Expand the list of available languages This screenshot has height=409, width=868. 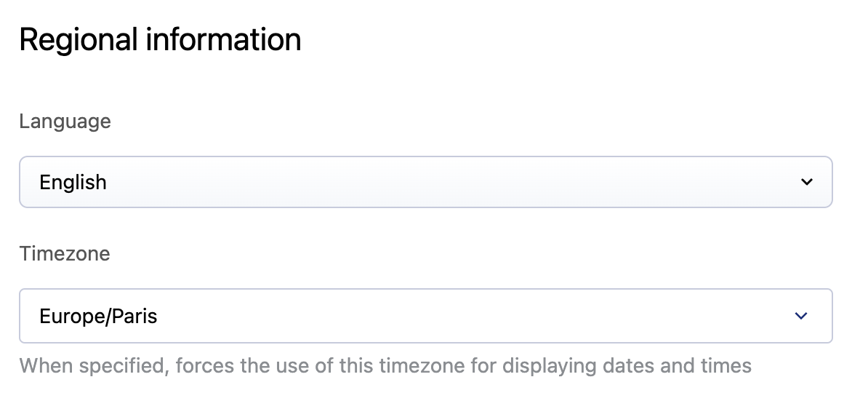pos(806,182)
